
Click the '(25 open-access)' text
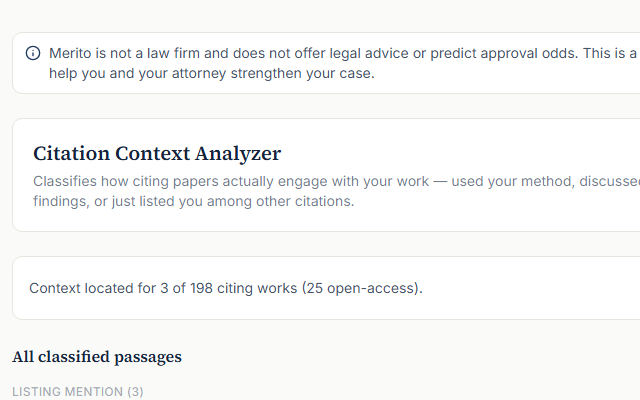pos(362,288)
